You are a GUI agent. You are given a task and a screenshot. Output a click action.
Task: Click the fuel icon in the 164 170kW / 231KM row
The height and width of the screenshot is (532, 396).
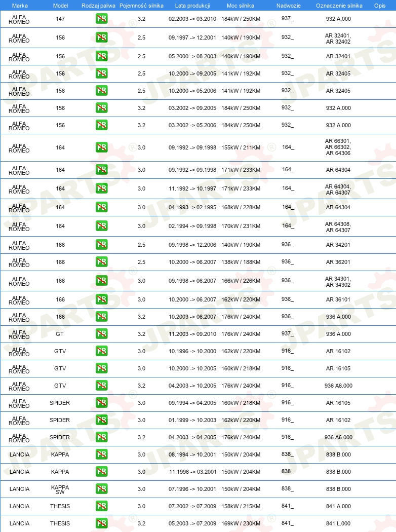(x=101, y=225)
